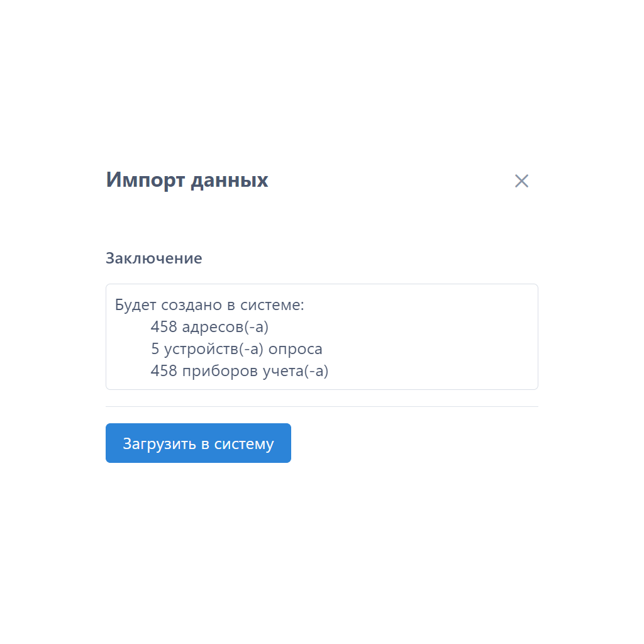The height and width of the screenshot is (644, 644).
Task: Close the Импорт данных dialog
Action: coord(521,180)
